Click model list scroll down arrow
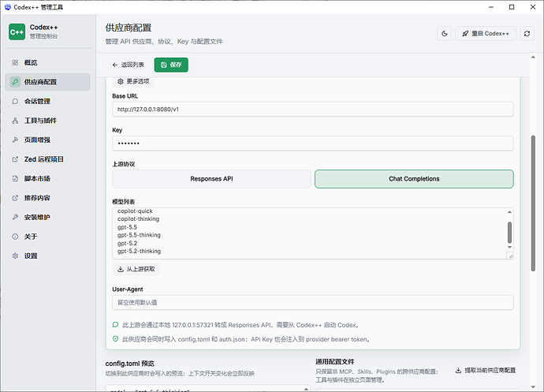Image resolution: width=544 pixels, height=392 pixels. [x=509, y=247]
